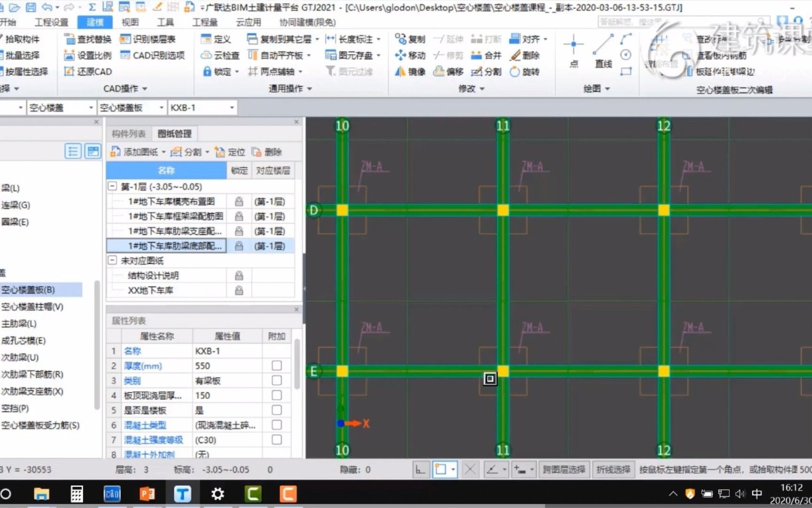This screenshot has height=508, width=812.
Task: Toggle 厚度(mm) 附加 checkbox
Action: [x=277, y=365]
